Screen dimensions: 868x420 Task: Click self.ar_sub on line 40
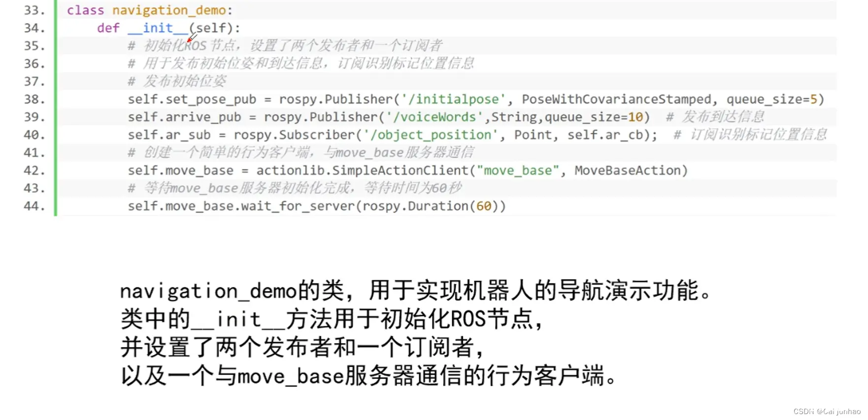tap(169, 135)
